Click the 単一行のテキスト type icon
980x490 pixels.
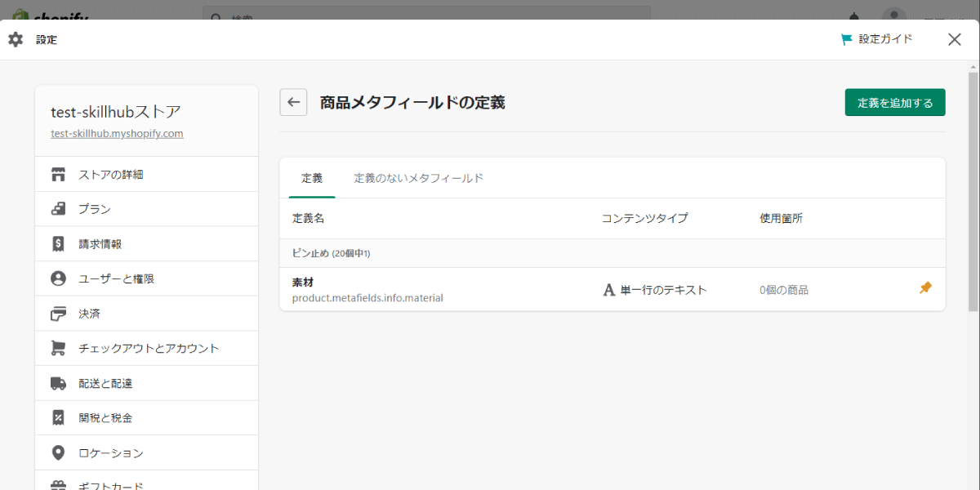pyautogui.click(x=608, y=290)
